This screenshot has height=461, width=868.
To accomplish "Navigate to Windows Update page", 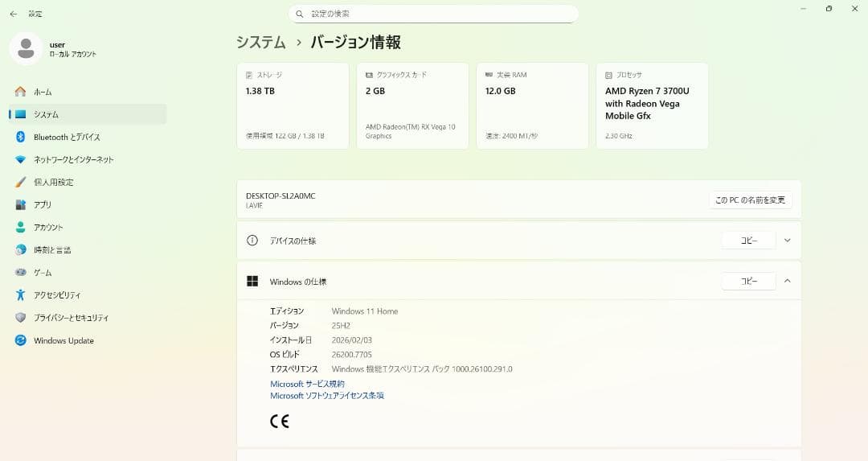I will click(88, 340).
